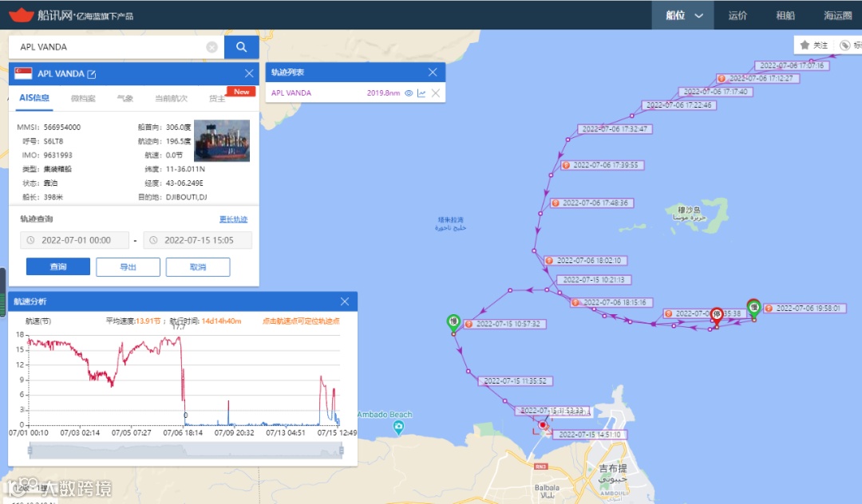Click end date field 2022-07-15 15:05

pos(198,240)
